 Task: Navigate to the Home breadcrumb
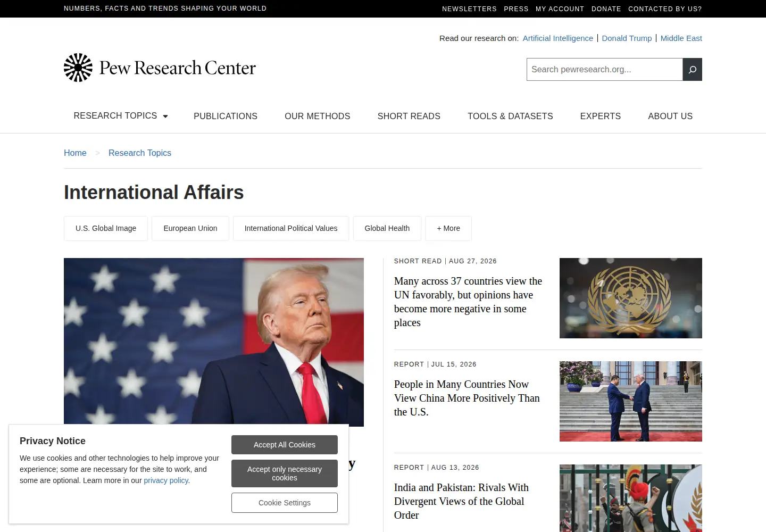[75, 153]
